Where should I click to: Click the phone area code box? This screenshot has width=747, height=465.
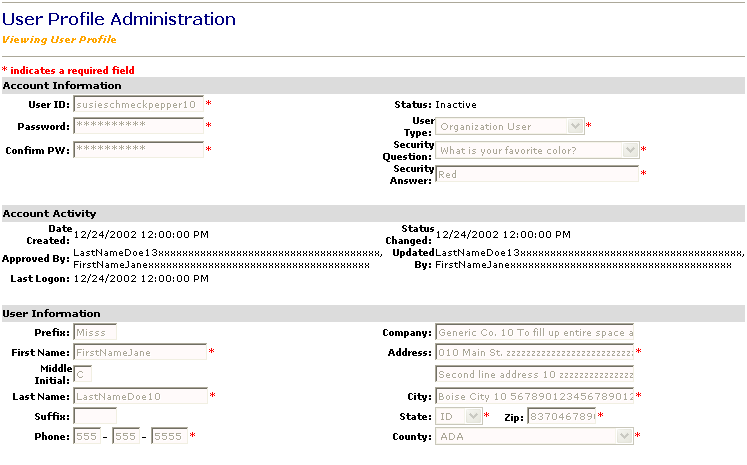click(x=88, y=437)
